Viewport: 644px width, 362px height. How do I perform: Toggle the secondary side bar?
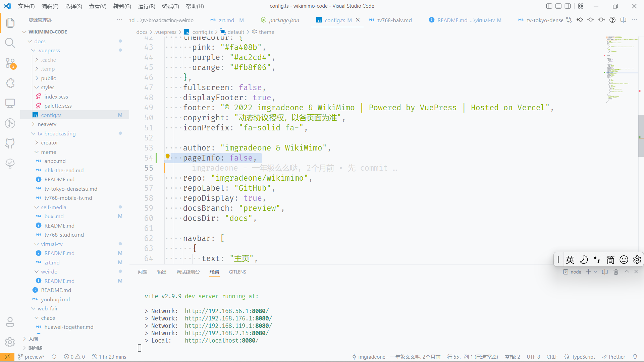pyautogui.click(x=568, y=6)
